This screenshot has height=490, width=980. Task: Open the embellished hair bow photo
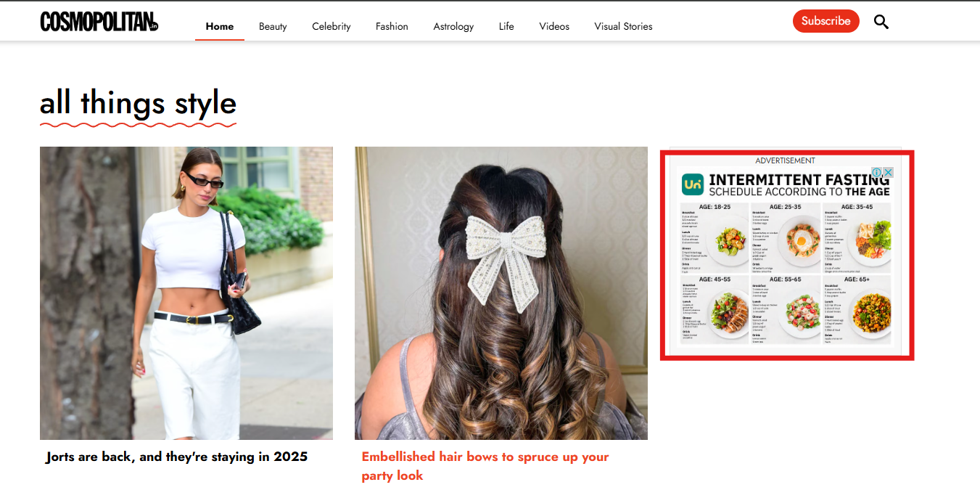[501, 293]
